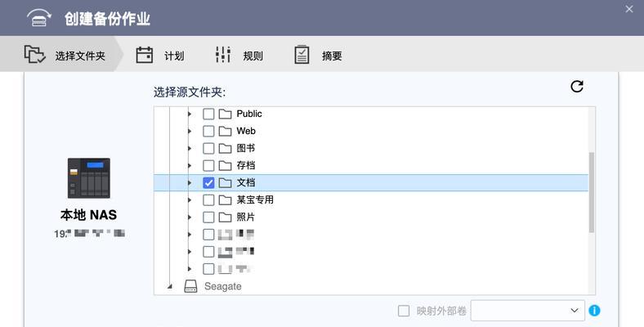Click the 本地 NAS label

(x=89, y=215)
